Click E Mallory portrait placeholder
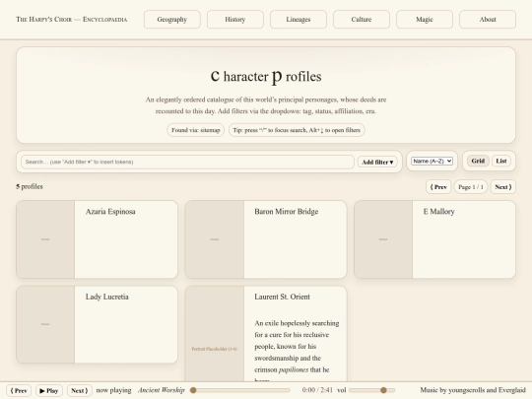Image resolution: width=532 pixels, height=399 pixels. [383, 239]
